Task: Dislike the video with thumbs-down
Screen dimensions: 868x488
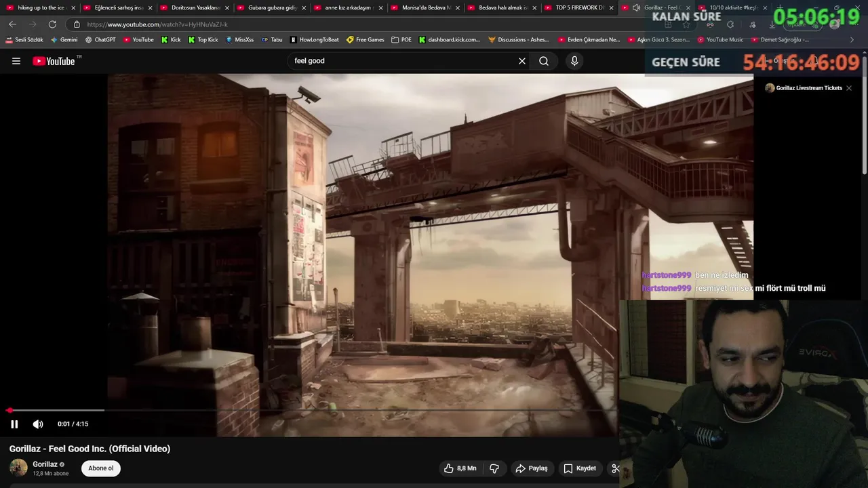Action: [494, 468]
